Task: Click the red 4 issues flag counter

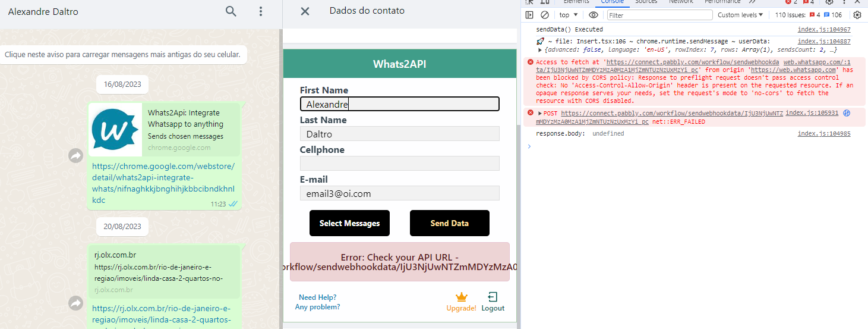Action: [x=815, y=15]
